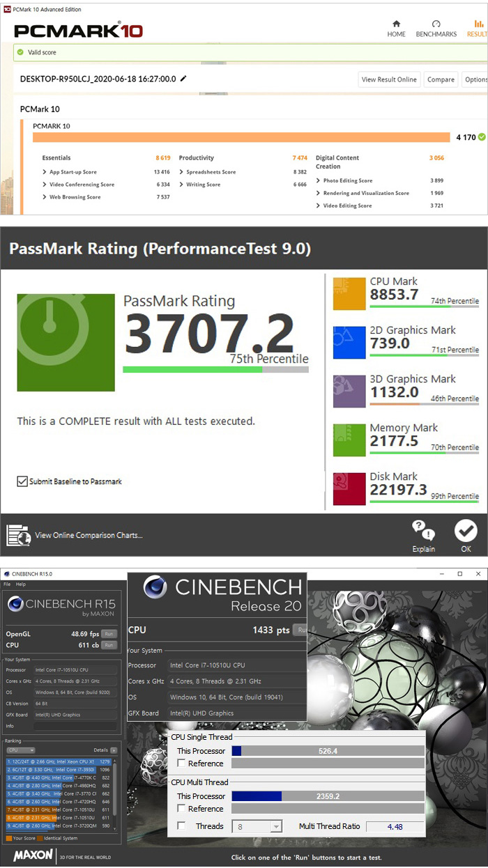Go to the HOME tab in PCMark 10
Viewport: 488px width, 868px height.
[397, 29]
